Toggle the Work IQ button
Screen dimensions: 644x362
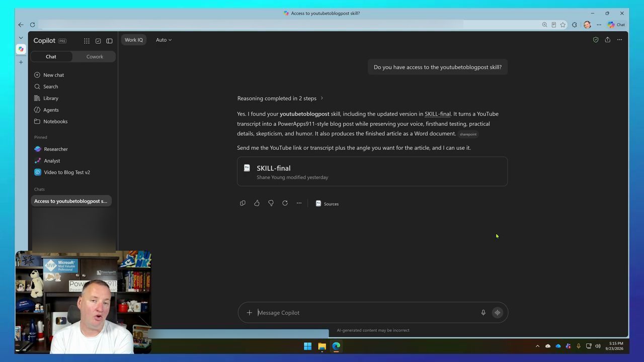(134, 40)
